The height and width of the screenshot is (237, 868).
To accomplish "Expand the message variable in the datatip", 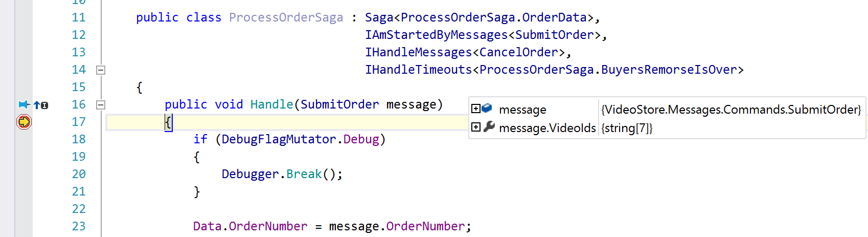I will [x=476, y=109].
